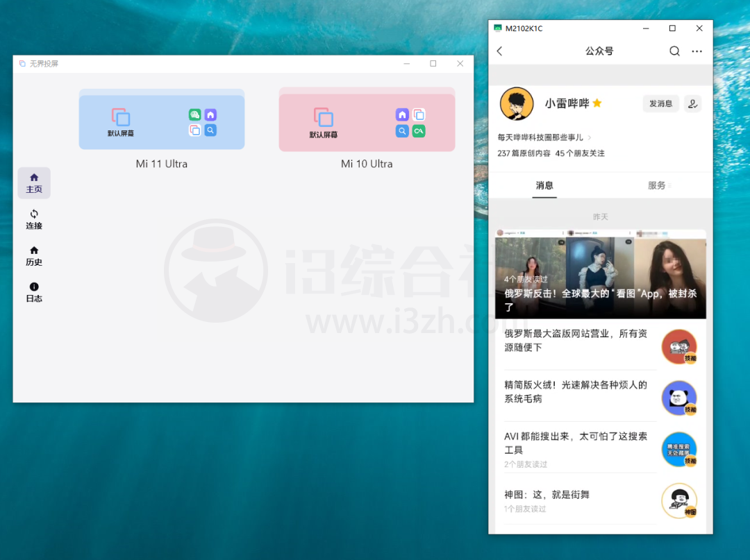Open search in the 公众号 header
The width and height of the screenshot is (750, 560).
pos(674,51)
